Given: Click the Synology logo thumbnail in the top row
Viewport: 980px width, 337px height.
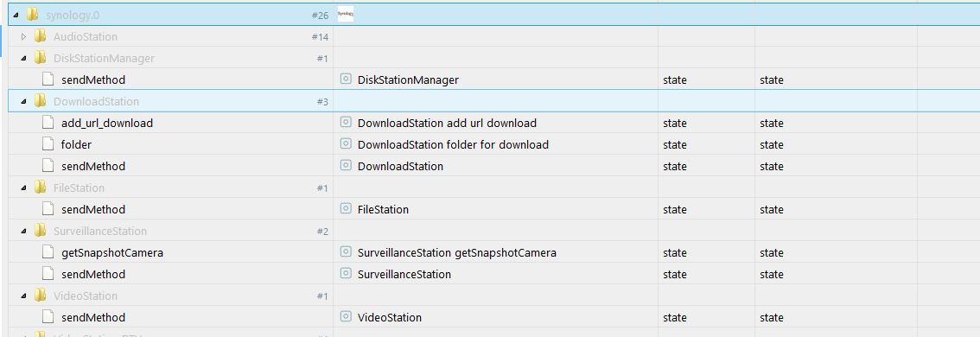Looking at the screenshot, I should (x=346, y=14).
